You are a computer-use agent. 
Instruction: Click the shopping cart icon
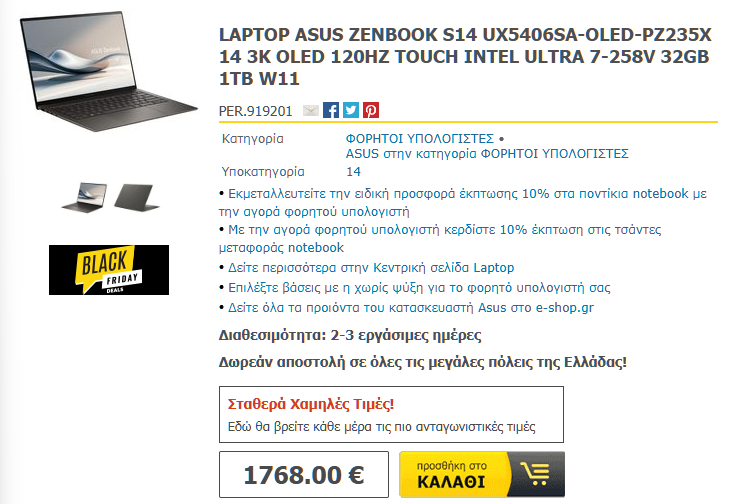(536, 474)
